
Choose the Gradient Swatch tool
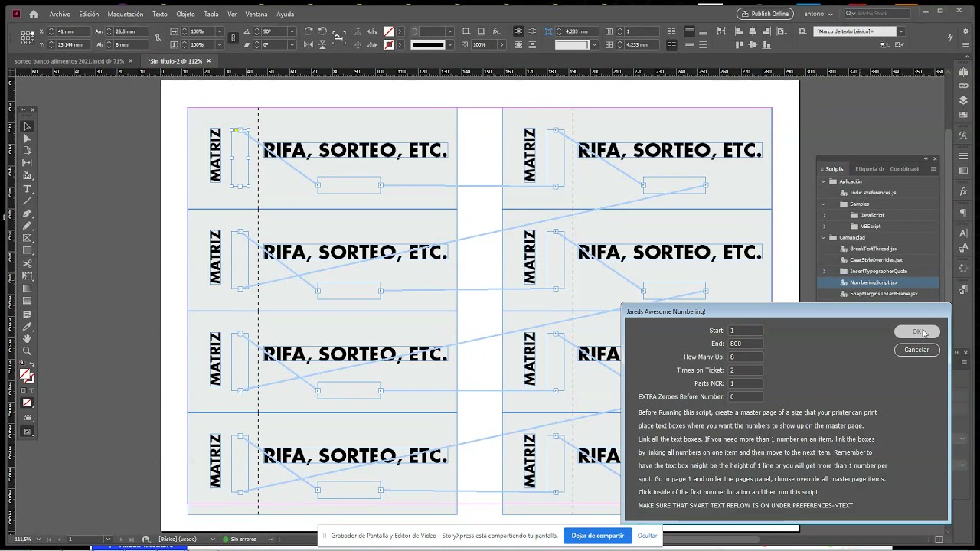pyautogui.click(x=27, y=289)
